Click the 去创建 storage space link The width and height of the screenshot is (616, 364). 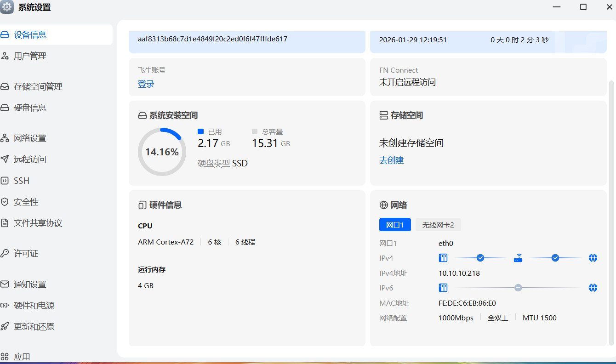pos(391,160)
